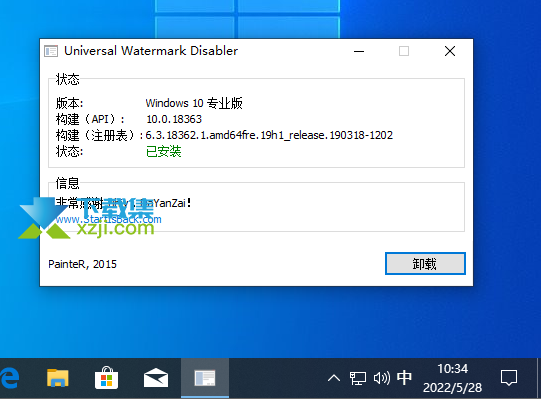
Task: Click the 构建（API）: label
Action: click(90, 119)
